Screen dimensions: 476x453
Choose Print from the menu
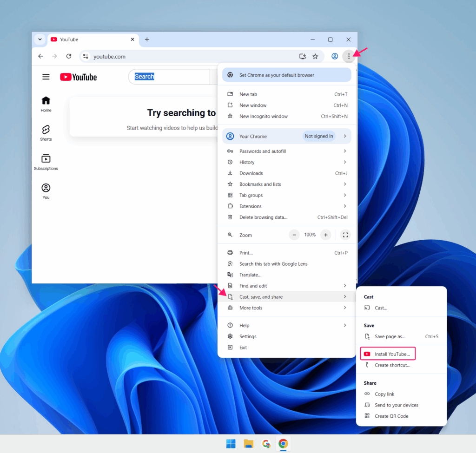(x=286, y=253)
